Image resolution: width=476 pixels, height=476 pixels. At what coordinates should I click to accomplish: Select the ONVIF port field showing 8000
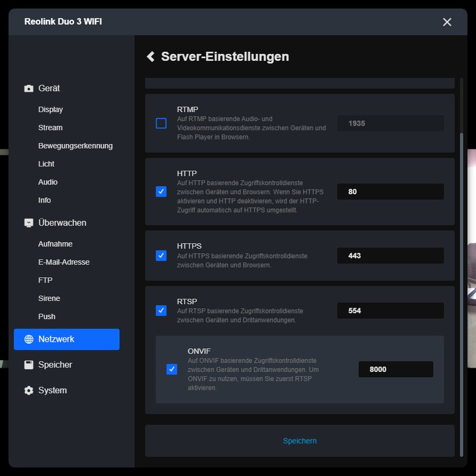coord(396,369)
